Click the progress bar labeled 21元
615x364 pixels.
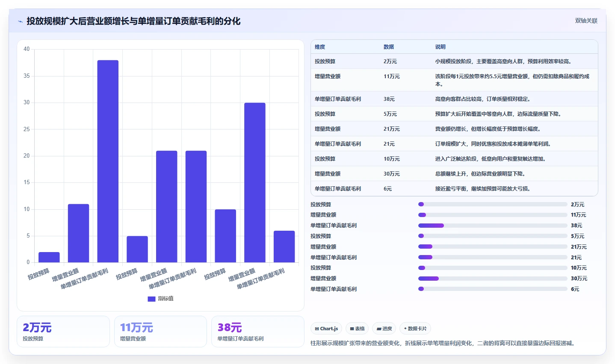(x=493, y=257)
